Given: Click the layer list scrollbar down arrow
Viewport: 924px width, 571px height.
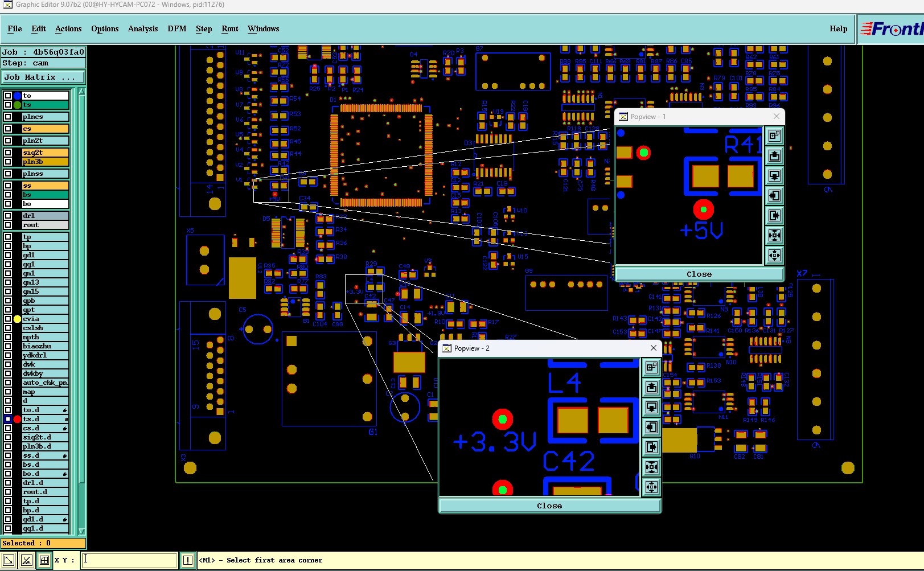Looking at the screenshot, I should click(81, 531).
